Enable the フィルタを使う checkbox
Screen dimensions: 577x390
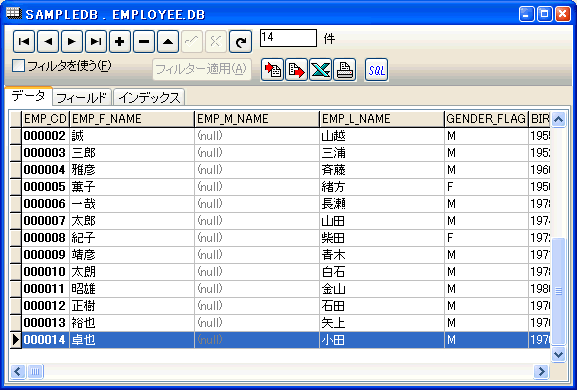point(18,66)
